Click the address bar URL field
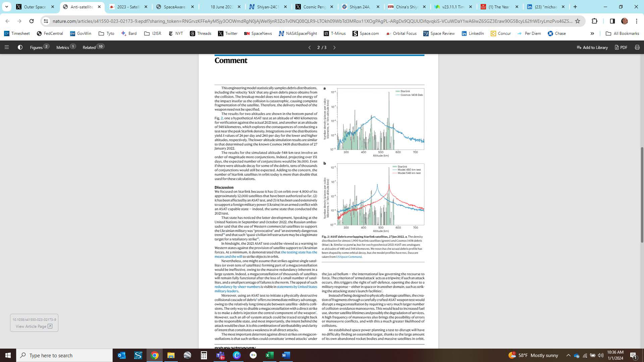The height and width of the screenshot is (362, 644). coord(312,21)
